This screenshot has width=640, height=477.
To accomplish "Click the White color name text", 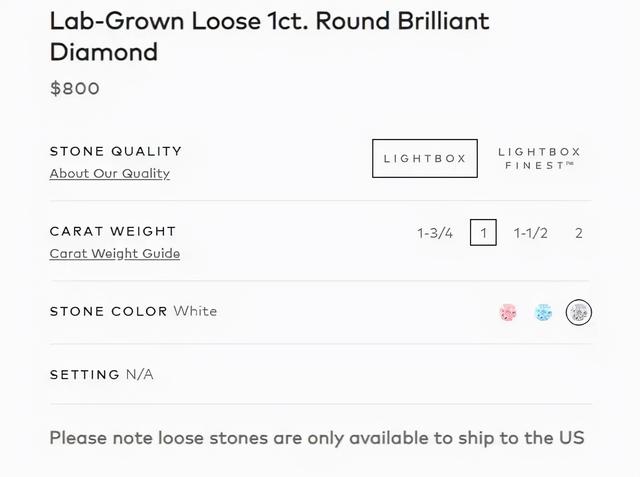I will point(195,311).
